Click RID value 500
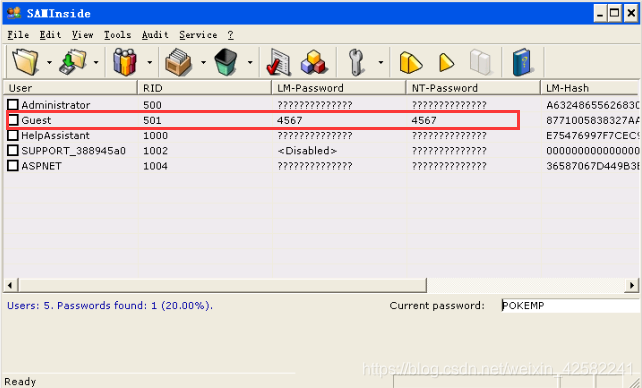The height and width of the screenshot is (388, 642). click(152, 105)
